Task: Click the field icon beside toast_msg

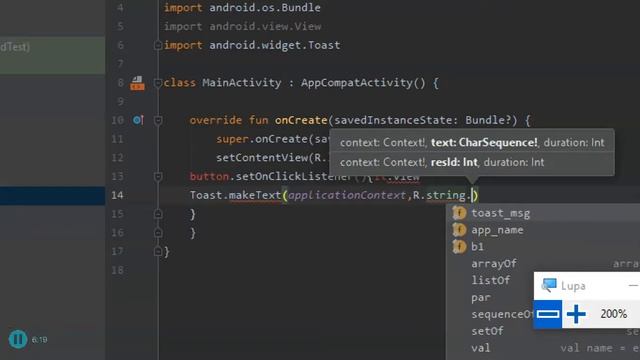Action: (x=459, y=213)
